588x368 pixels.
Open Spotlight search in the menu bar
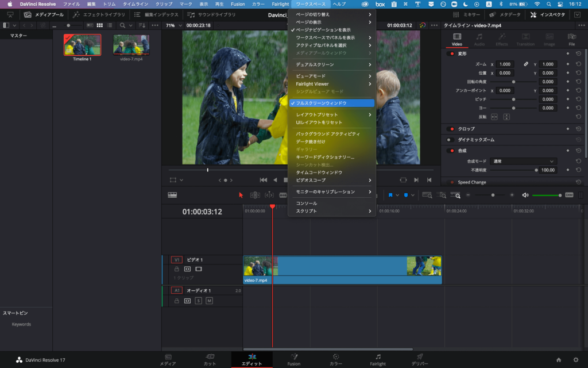tap(548, 4)
